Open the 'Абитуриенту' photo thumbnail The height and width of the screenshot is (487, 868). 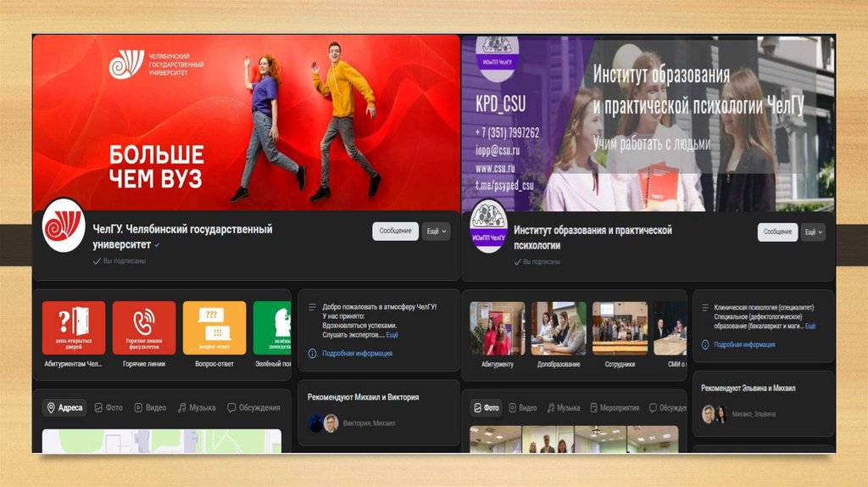pos(497,328)
